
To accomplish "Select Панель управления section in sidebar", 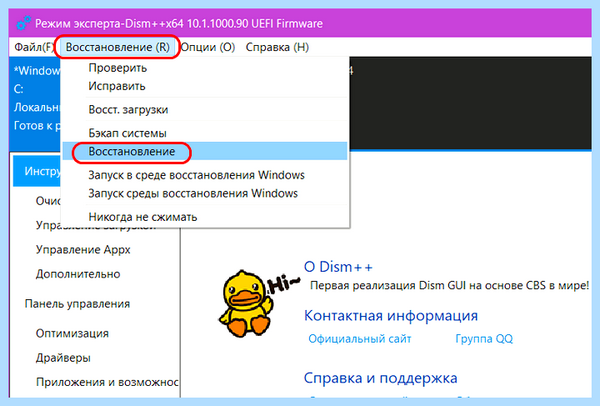I will 77,304.
